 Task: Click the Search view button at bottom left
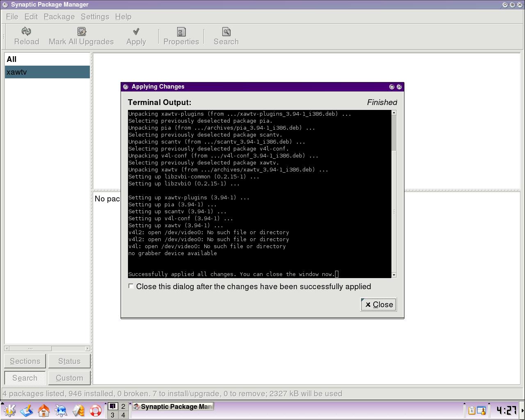[x=25, y=378]
